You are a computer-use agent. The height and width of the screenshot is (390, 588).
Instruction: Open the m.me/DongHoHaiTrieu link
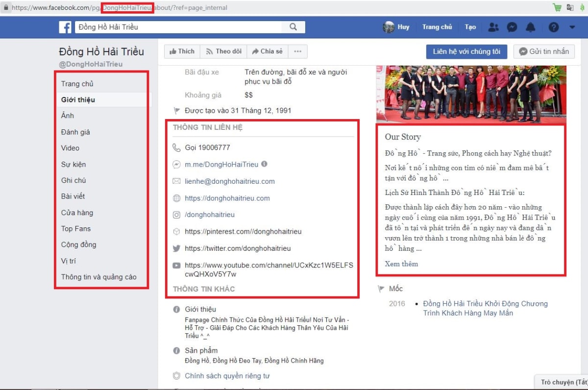pos(221,165)
